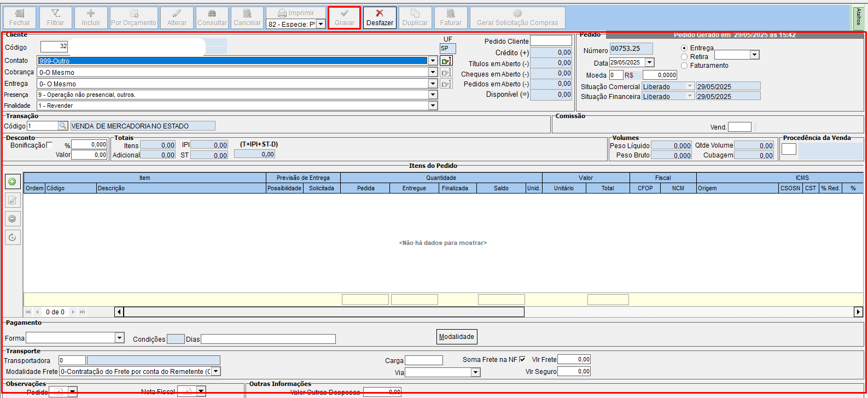Click the edit item pencil icon
This screenshot has height=398, width=868.
point(13,201)
